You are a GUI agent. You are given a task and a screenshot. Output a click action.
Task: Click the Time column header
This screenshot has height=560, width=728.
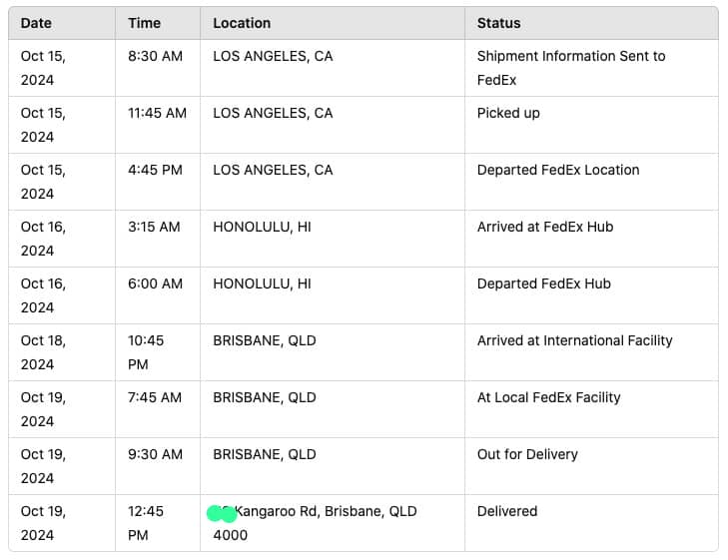pyautogui.click(x=144, y=23)
